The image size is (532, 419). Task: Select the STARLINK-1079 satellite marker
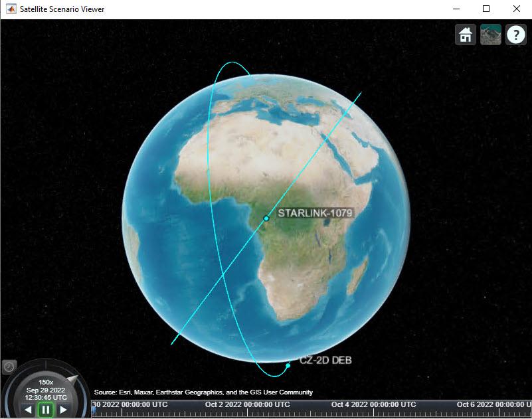(266, 218)
